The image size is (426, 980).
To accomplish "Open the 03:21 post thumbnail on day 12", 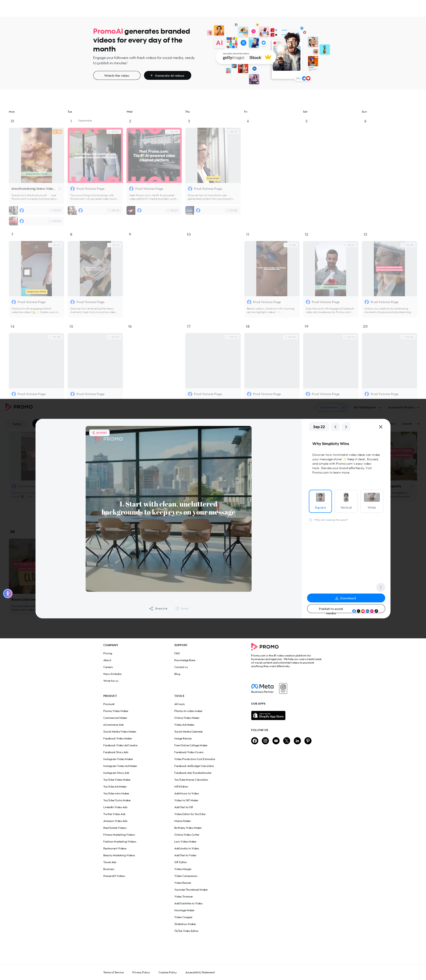I will pos(330,269).
